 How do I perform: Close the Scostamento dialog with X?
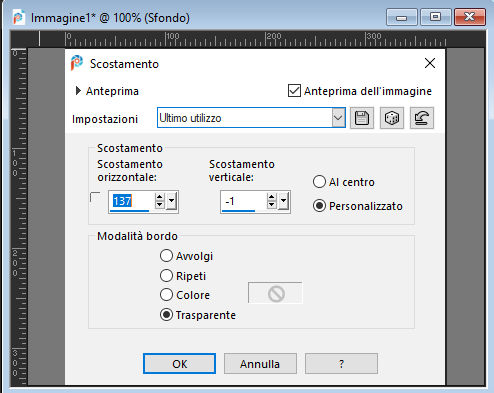point(430,63)
